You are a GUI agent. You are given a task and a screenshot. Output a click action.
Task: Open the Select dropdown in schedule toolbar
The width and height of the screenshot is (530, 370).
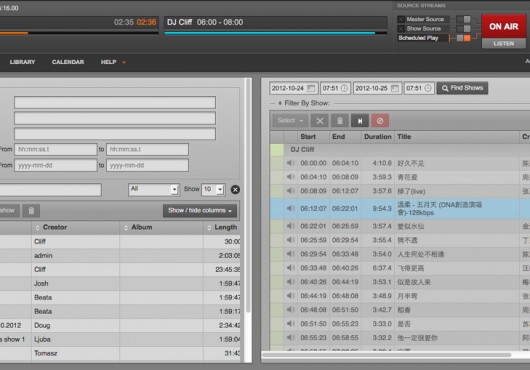pos(290,121)
